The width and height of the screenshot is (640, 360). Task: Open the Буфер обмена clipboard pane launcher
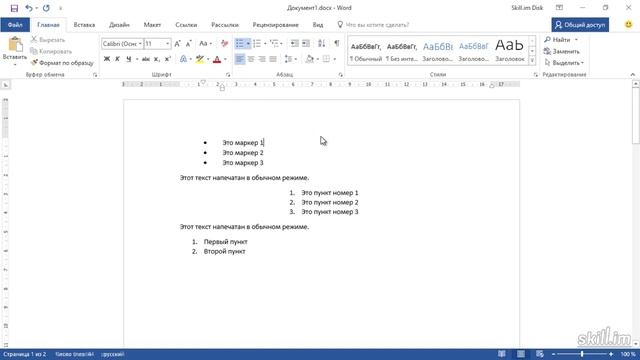pyautogui.click(x=95, y=75)
